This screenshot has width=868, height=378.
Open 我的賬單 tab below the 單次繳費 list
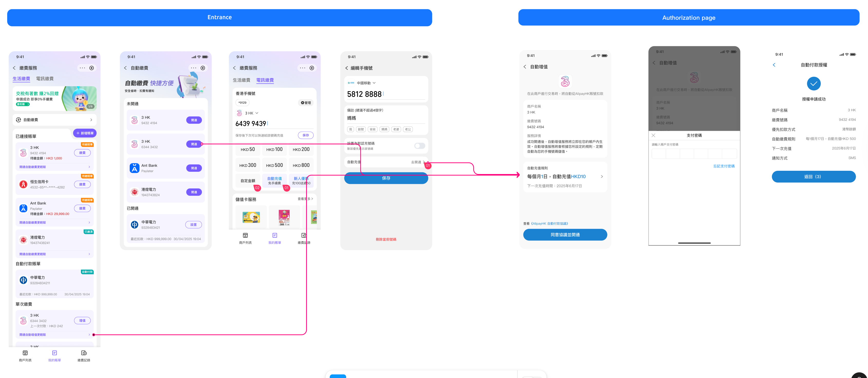[55, 356]
